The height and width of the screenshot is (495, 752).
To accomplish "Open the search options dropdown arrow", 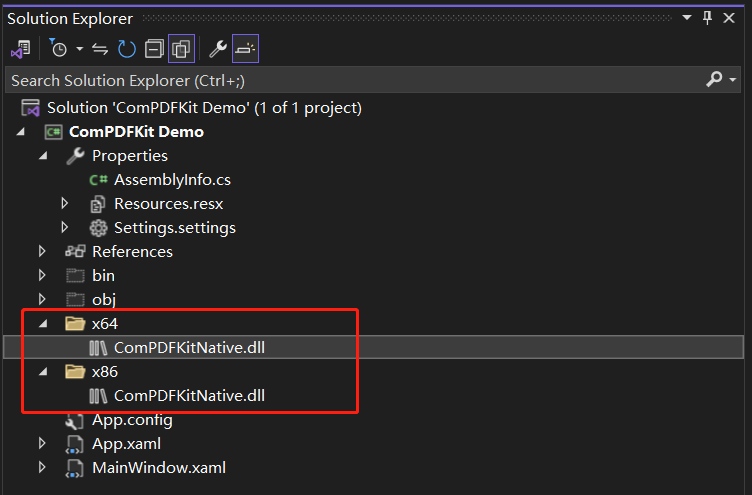I will 732,80.
